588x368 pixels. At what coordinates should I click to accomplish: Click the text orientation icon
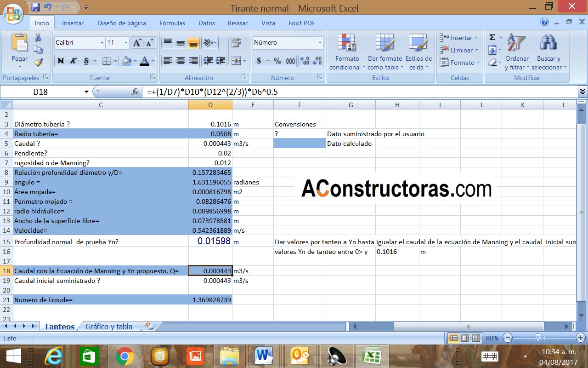click(208, 43)
